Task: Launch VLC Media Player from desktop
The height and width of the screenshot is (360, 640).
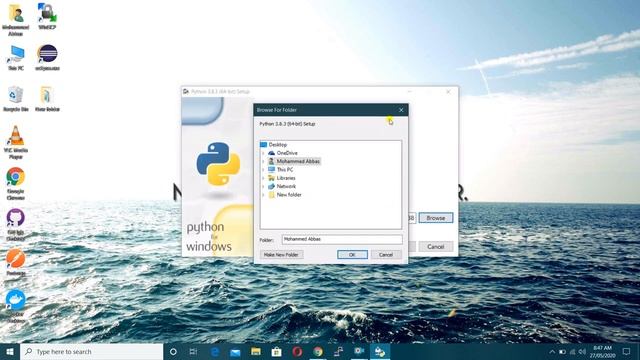Action: point(16,142)
